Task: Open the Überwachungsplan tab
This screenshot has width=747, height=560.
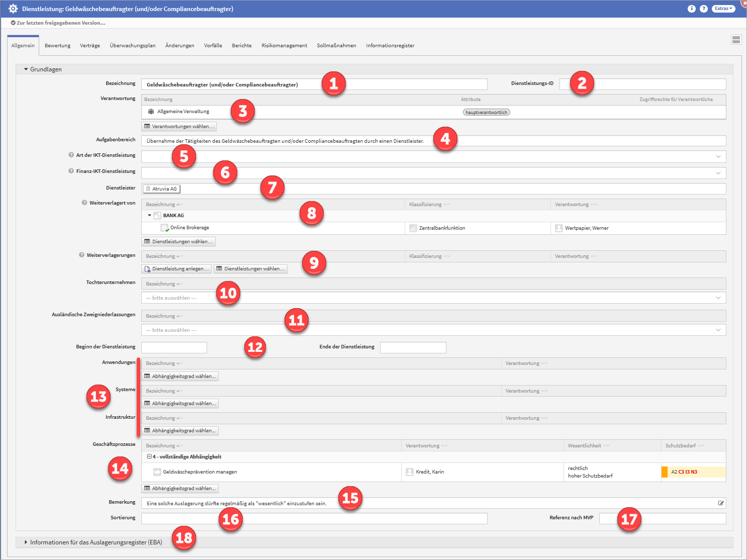Action: tap(133, 46)
